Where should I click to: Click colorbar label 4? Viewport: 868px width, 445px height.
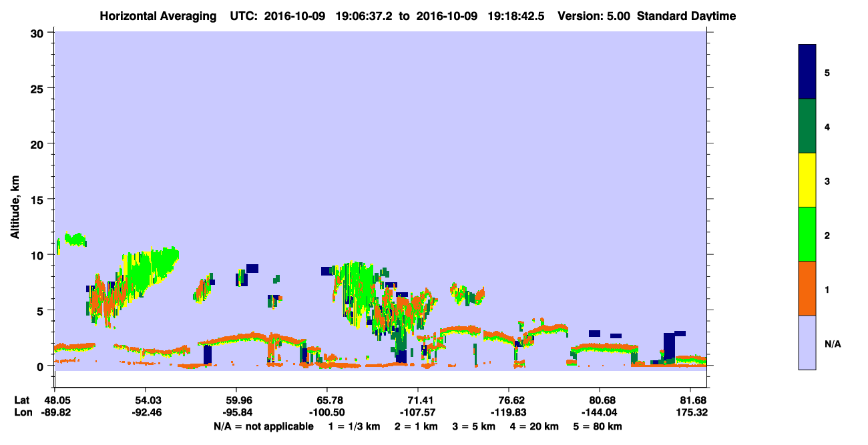click(x=827, y=126)
